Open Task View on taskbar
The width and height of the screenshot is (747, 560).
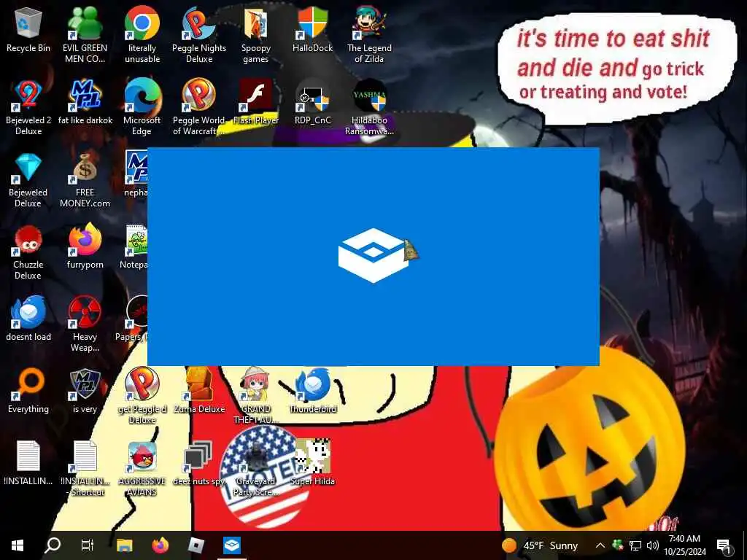point(88,545)
